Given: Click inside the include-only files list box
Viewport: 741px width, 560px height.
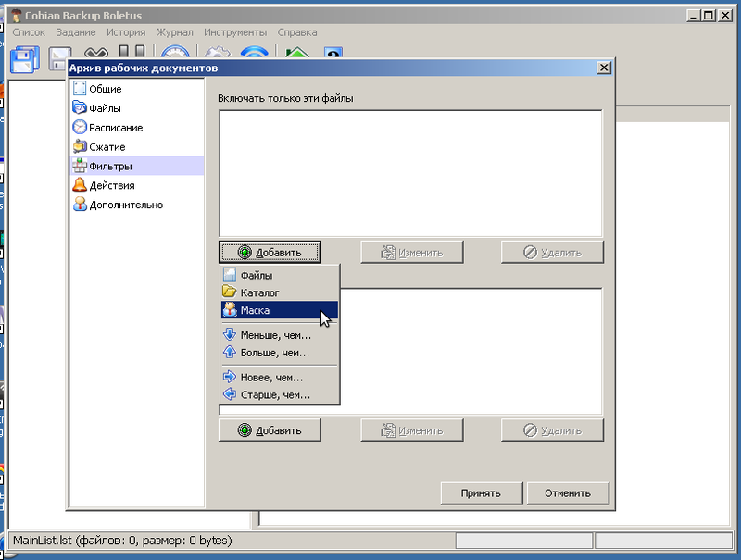Looking at the screenshot, I should pyautogui.click(x=410, y=171).
